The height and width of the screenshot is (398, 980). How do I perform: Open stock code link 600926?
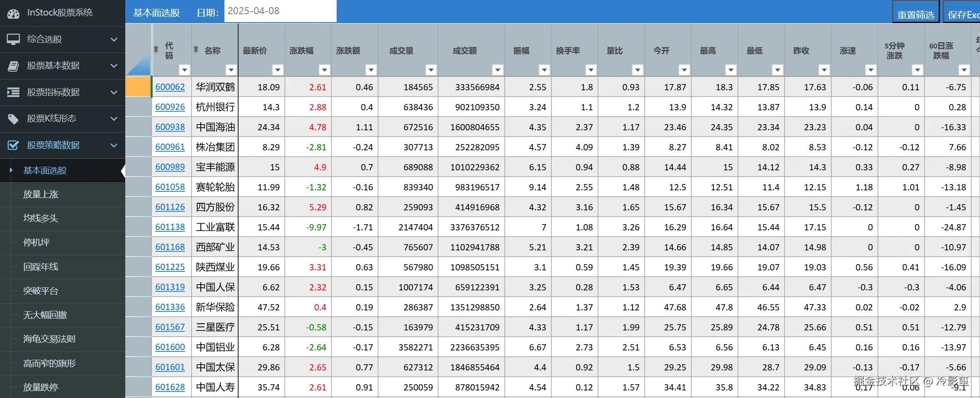point(170,107)
